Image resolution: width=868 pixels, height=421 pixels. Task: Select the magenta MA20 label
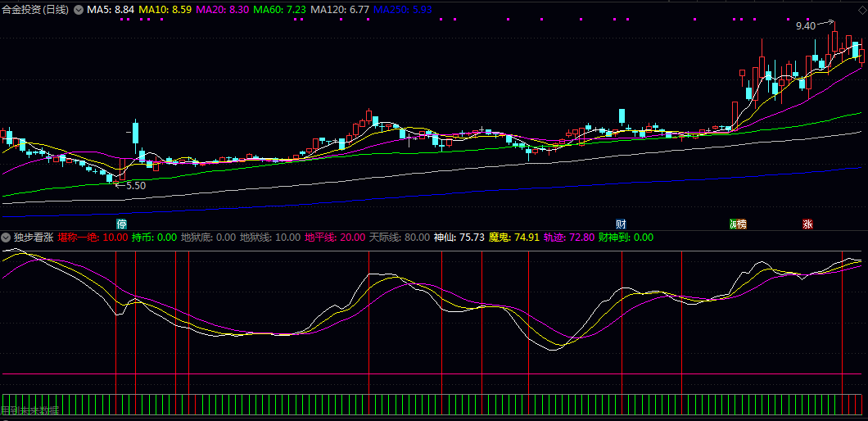pyautogui.click(x=222, y=10)
